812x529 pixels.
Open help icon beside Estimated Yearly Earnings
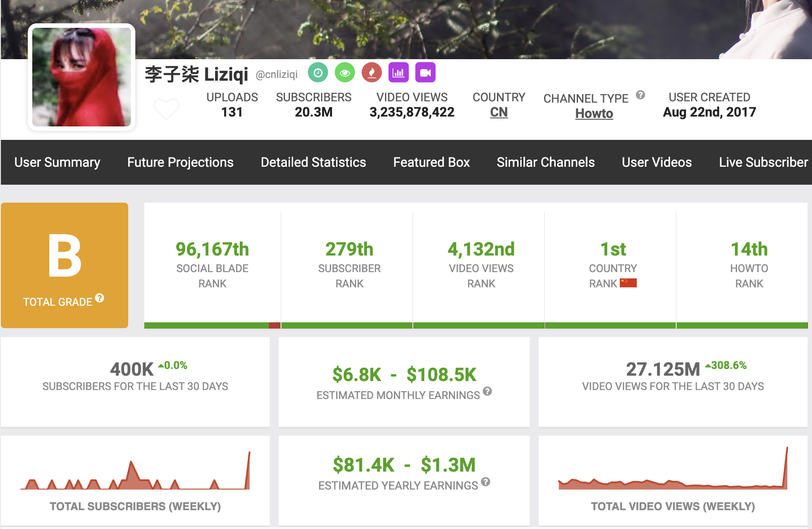tap(485, 482)
